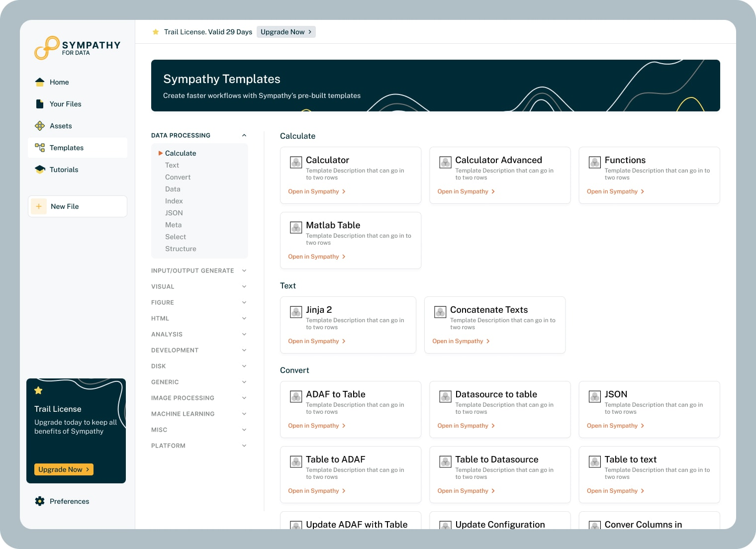Open Tutorials in the sidebar
756x549 pixels.
78,170
